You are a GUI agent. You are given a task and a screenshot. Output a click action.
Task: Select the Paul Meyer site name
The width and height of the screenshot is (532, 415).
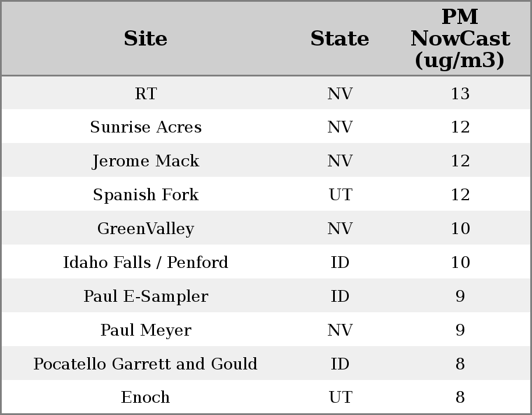(146, 330)
